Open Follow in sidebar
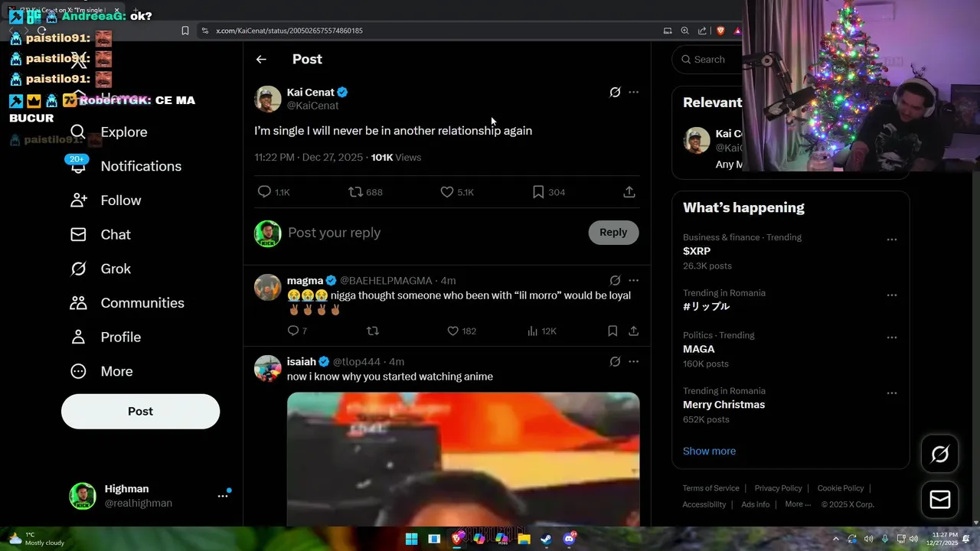 106,201
